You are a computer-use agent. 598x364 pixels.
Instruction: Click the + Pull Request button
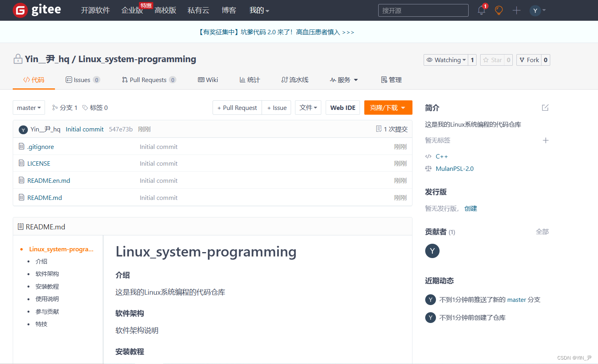coord(237,108)
